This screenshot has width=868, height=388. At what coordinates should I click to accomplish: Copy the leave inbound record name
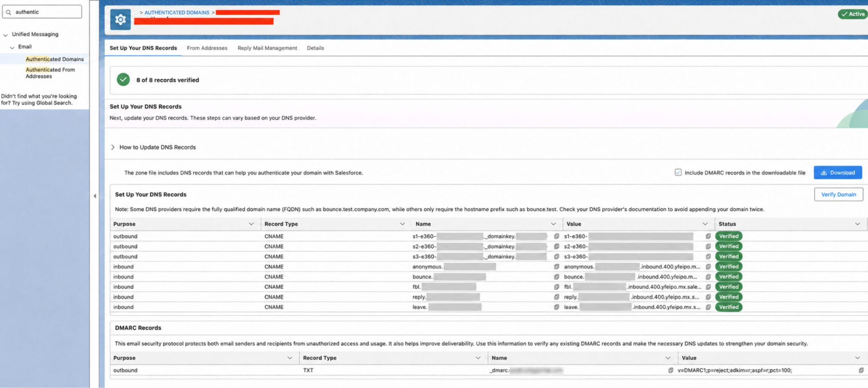coord(556,307)
